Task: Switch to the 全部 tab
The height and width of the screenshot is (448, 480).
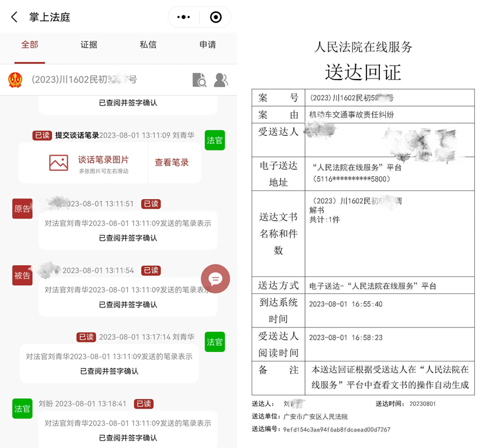Action: (x=29, y=45)
